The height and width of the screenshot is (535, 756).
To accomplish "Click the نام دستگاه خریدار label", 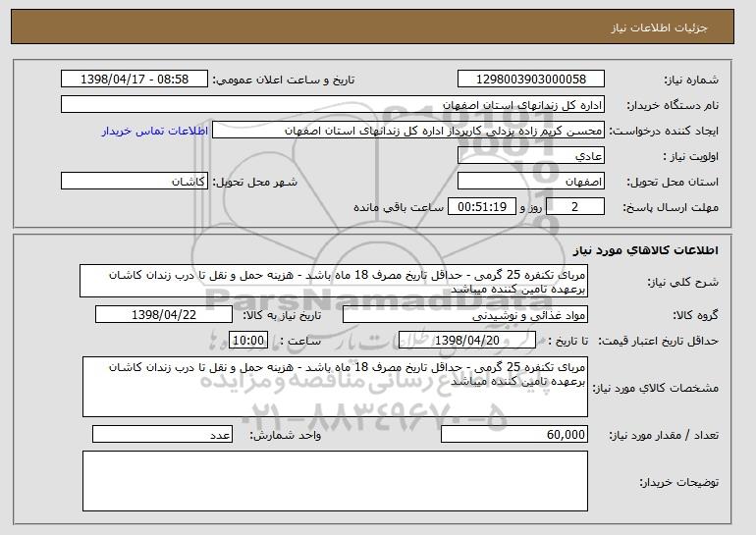I will click(x=673, y=105).
